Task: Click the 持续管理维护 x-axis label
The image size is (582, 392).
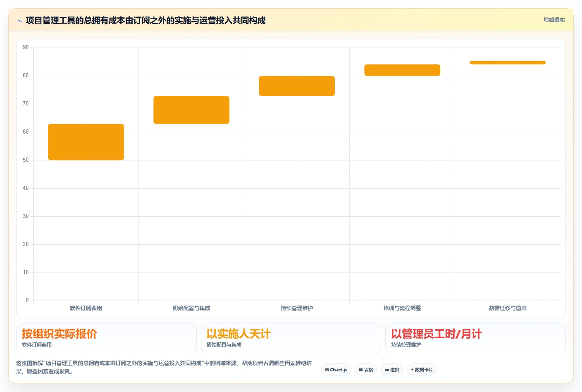Action: pyautogui.click(x=297, y=308)
